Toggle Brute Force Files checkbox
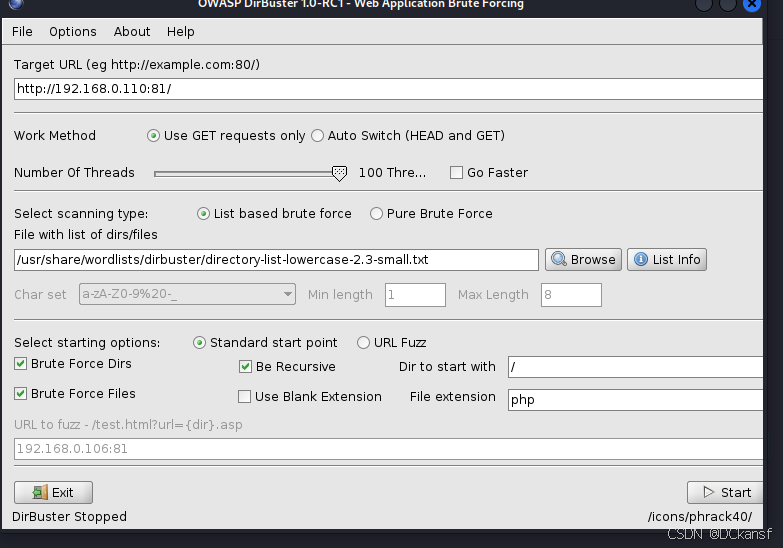 click(20, 394)
